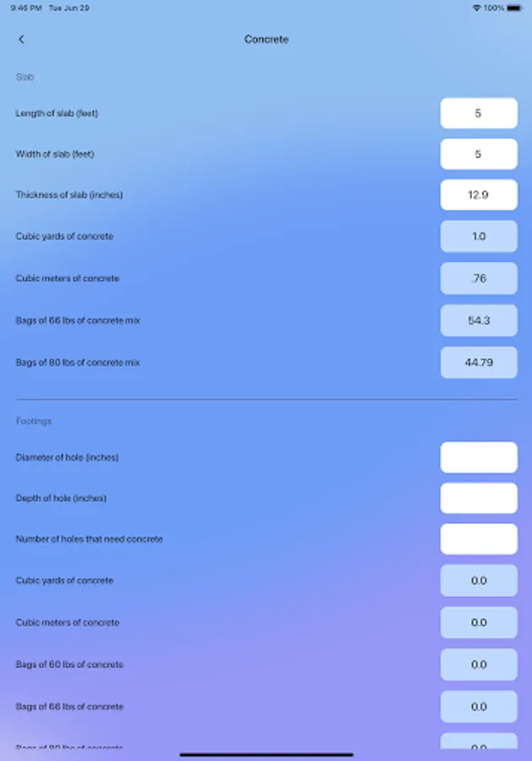Tap the footings Bags of 66 lbs result

[x=478, y=706]
